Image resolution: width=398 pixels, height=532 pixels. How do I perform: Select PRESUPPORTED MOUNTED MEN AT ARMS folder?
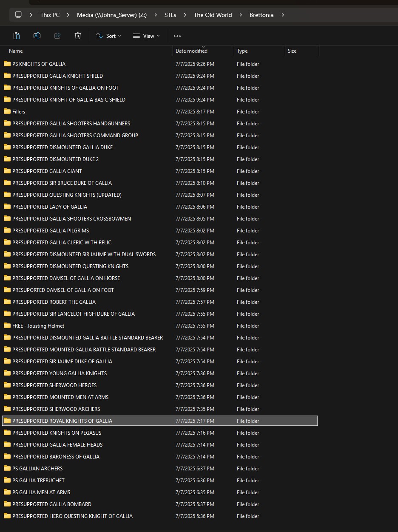coord(60,397)
